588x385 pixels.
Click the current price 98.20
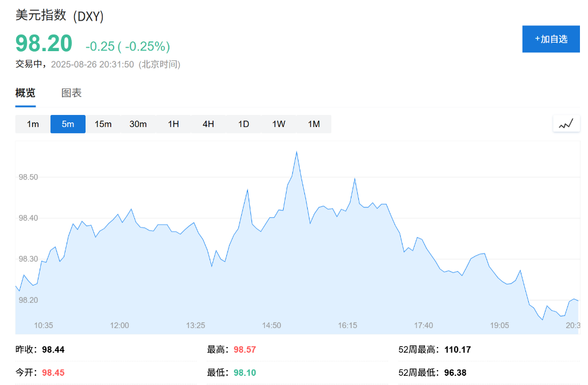tap(44, 44)
